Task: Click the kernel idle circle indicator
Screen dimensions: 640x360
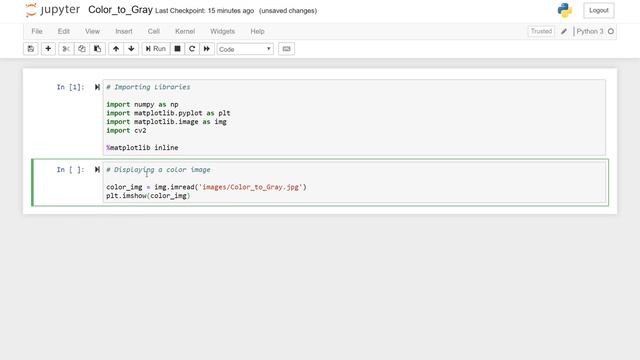Action: [611, 31]
